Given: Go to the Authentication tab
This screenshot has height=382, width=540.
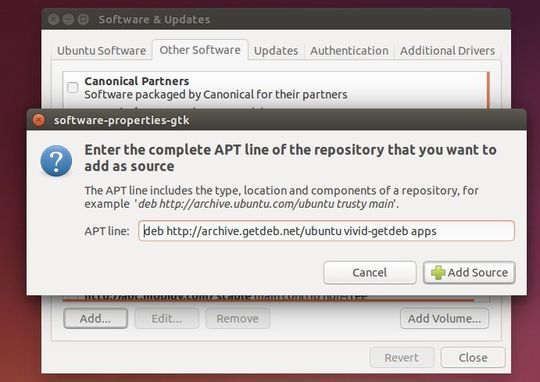Looking at the screenshot, I should pos(349,51).
